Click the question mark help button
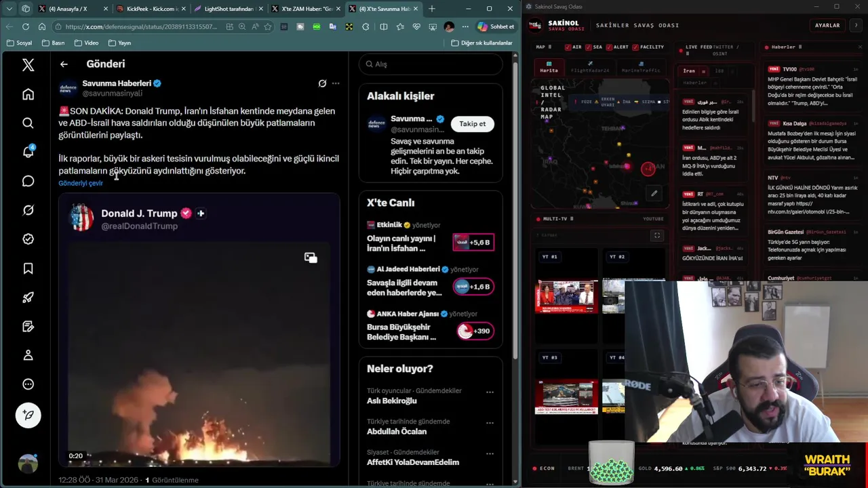The image size is (868, 488). click(x=855, y=25)
